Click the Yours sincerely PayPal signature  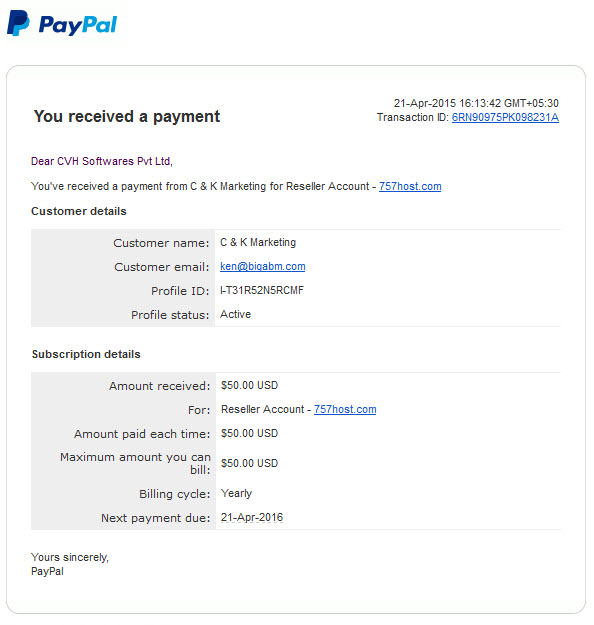70,564
